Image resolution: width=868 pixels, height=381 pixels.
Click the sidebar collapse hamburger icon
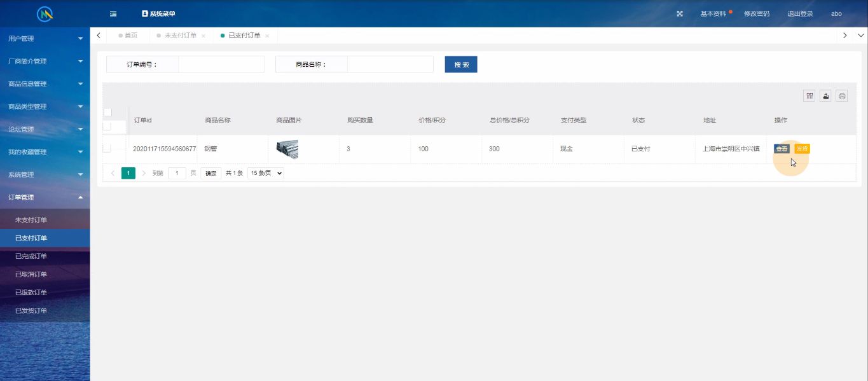(113, 13)
